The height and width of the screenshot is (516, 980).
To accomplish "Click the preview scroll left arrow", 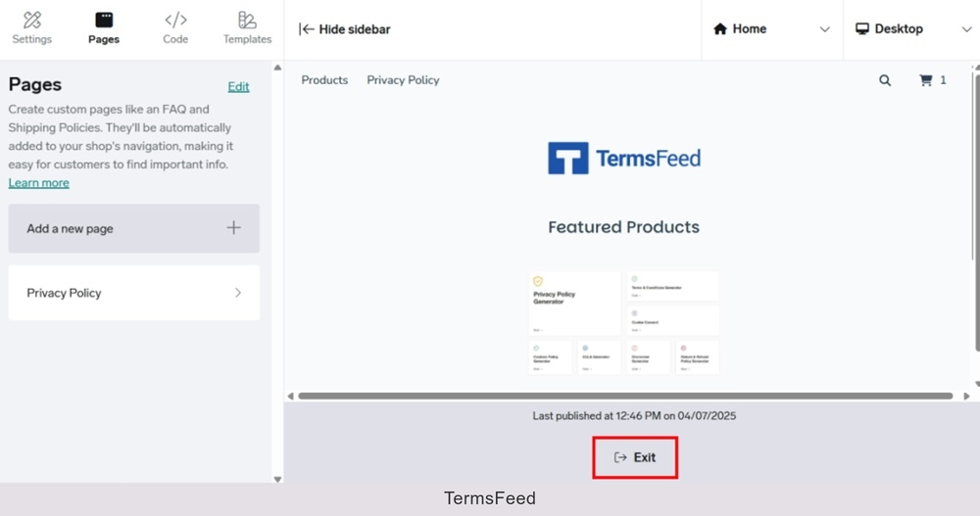I will [290, 397].
